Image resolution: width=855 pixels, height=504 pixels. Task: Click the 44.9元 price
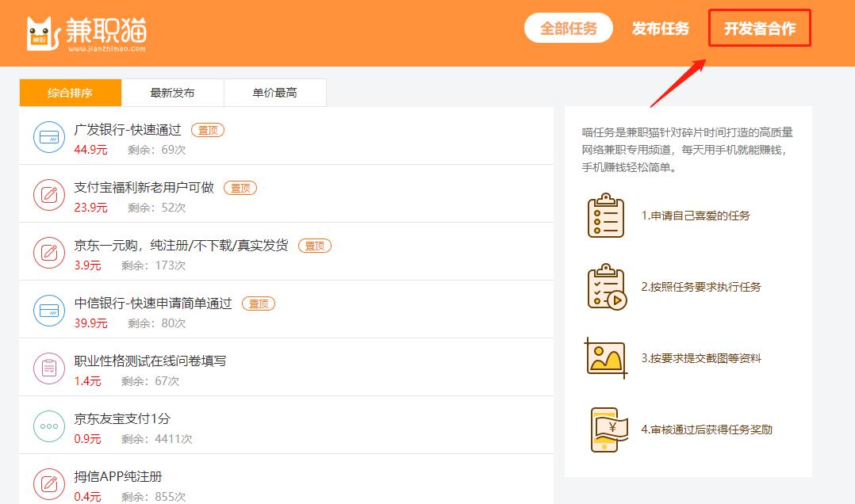pos(90,150)
